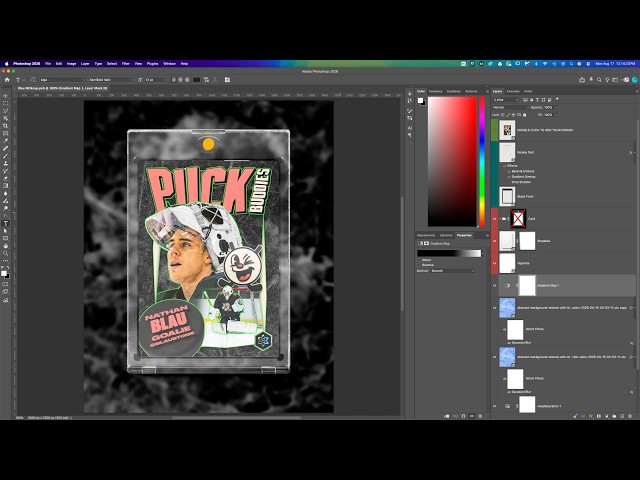
Task: Clip adjustment to layer in Properties panel
Action: 447,416
